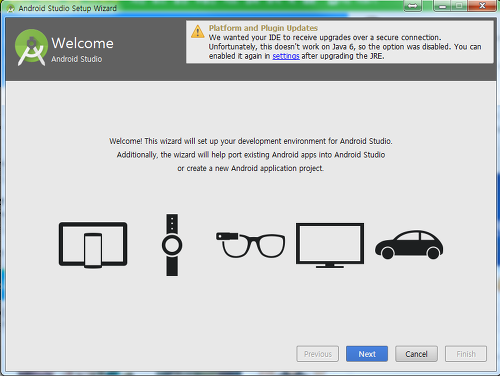Click the 'Welcome! This wizard will set up' text line

[251, 141]
